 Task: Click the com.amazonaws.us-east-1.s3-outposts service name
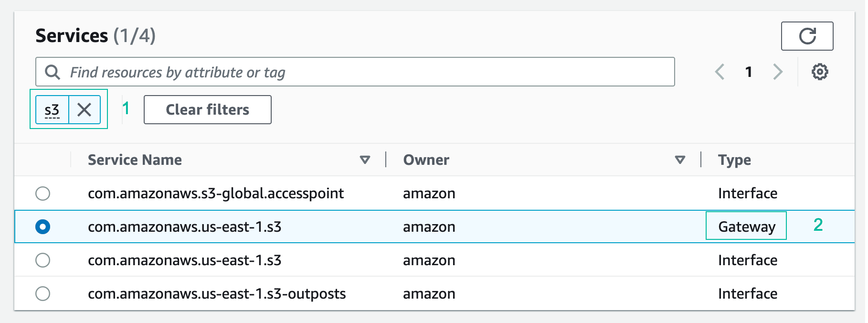[217, 294]
